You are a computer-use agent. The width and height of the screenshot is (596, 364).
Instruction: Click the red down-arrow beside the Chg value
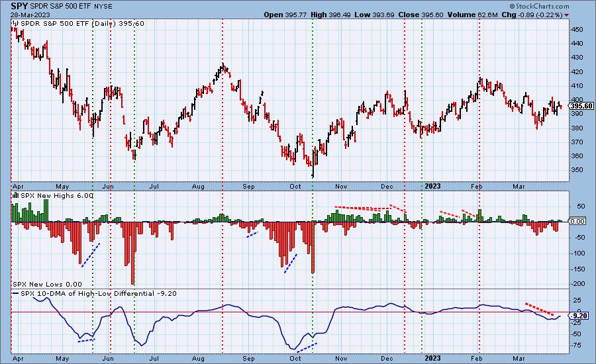567,15
